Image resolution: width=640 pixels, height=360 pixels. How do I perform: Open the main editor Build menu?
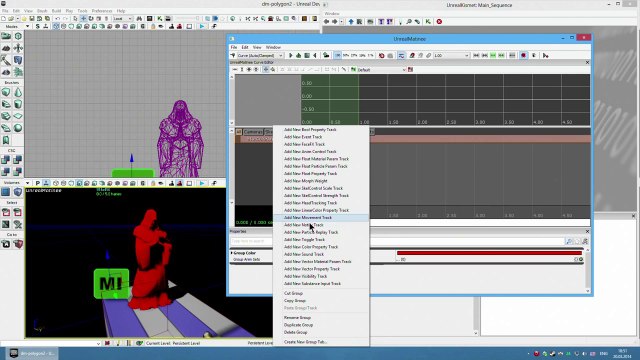pos(56,11)
